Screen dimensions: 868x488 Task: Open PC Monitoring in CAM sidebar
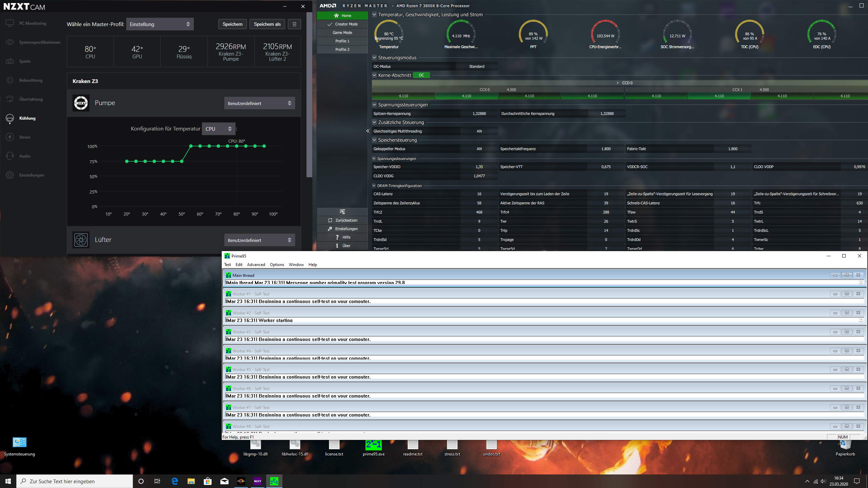coord(32,23)
